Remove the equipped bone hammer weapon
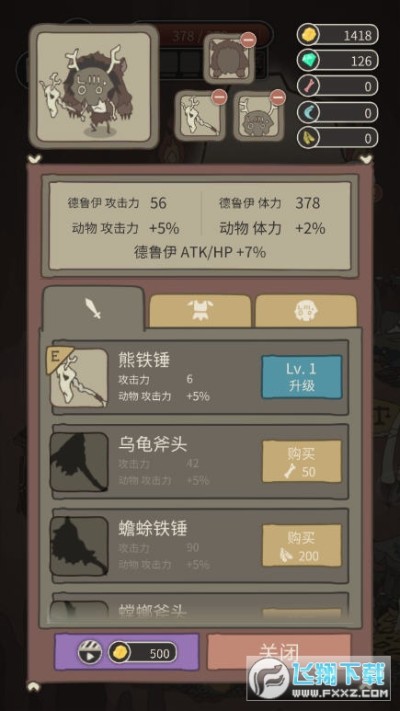 219,97
